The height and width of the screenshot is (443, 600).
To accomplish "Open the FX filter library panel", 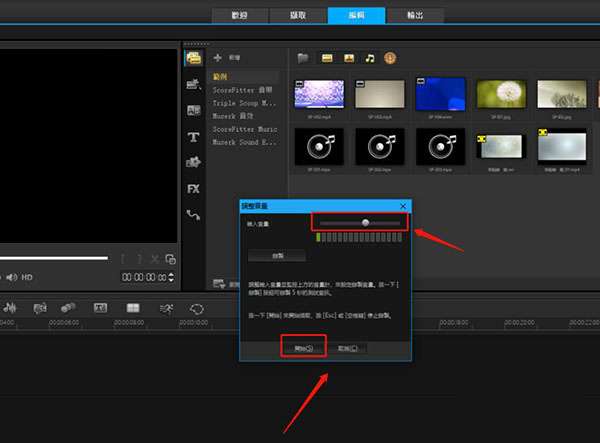I will click(x=193, y=188).
